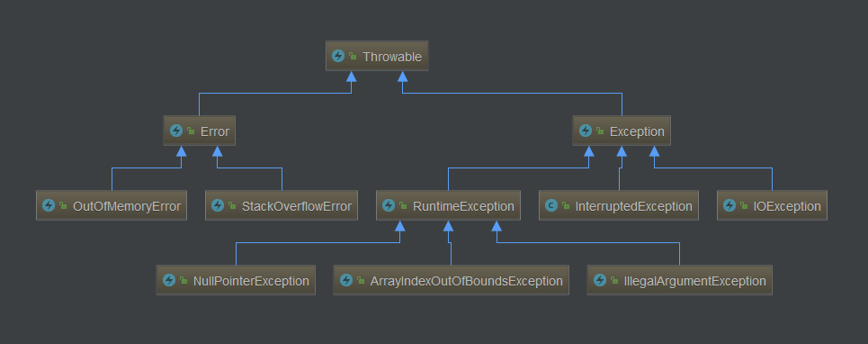Click the green visibility icon on OutOfMemoryError
The image size is (868, 344).
(63, 206)
